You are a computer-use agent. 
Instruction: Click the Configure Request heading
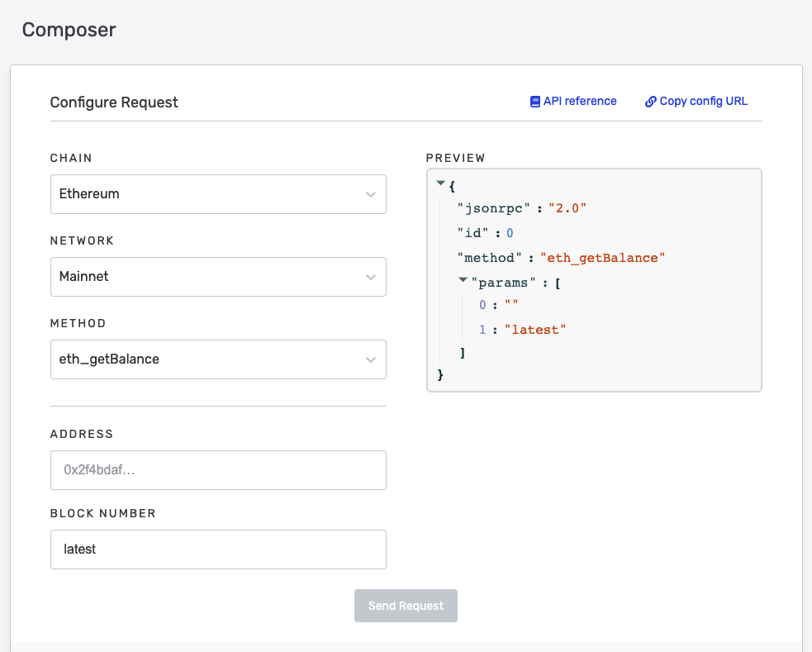click(x=114, y=102)
